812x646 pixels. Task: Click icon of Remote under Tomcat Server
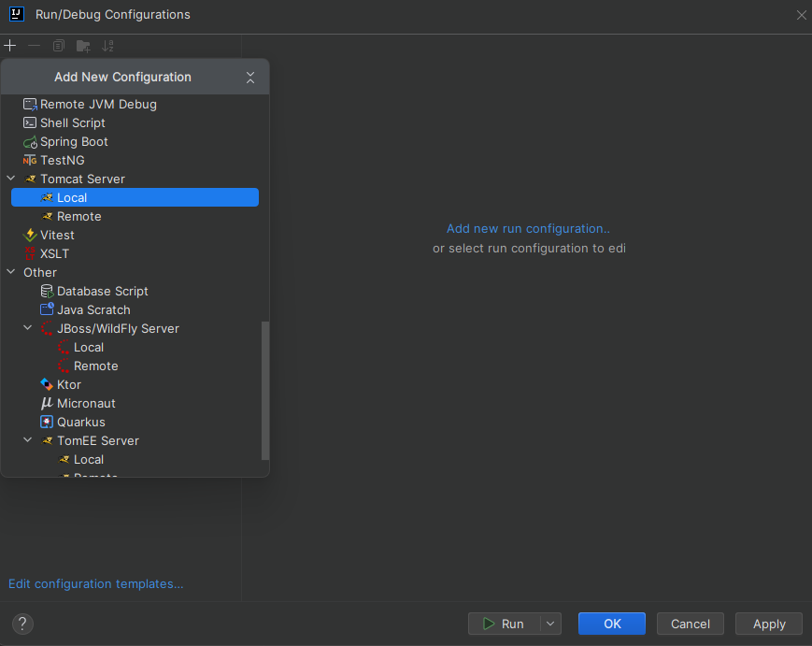point(47,216)
